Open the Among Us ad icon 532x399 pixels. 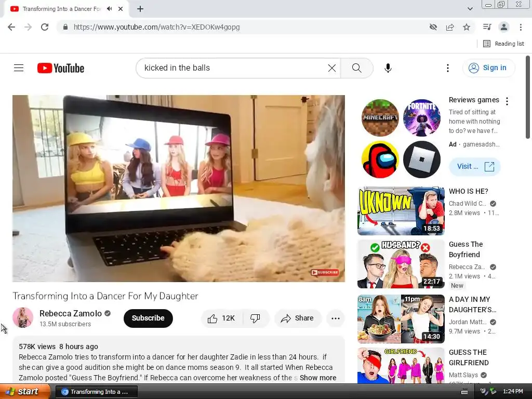[380, 159]
